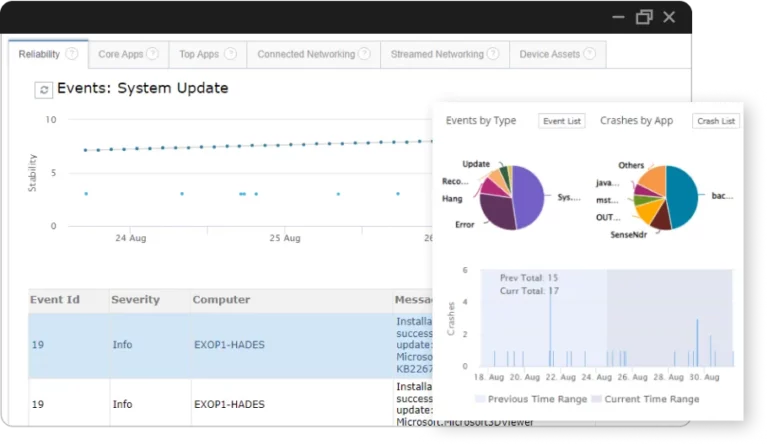The image size is (768, 445).
Task: Click the orange Others slice in Crashes pie
Action: click(654, 180)
